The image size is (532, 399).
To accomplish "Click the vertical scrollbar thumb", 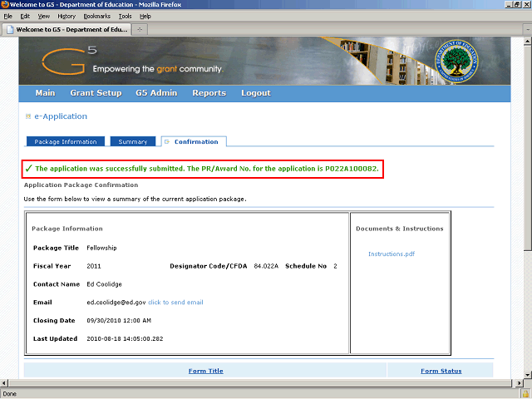I will coord(528,148).
